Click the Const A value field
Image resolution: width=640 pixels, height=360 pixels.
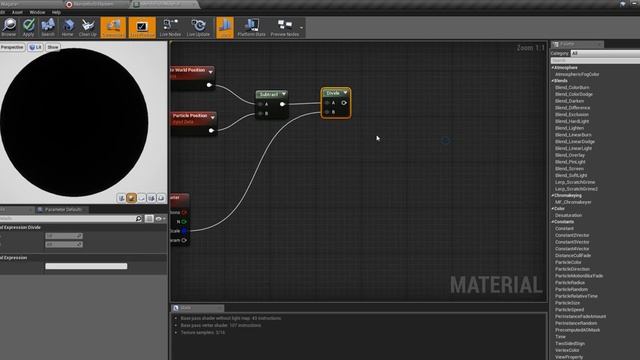(x=64, y=236)
